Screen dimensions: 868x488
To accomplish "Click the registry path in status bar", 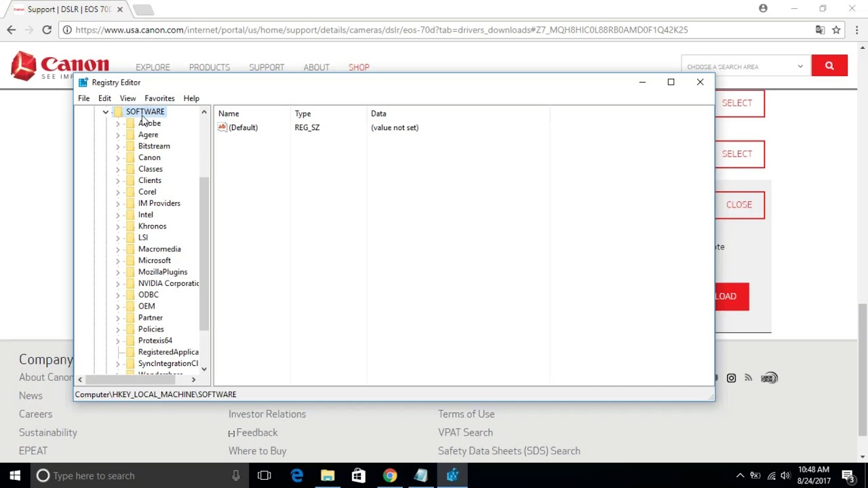I will [155, 394].
